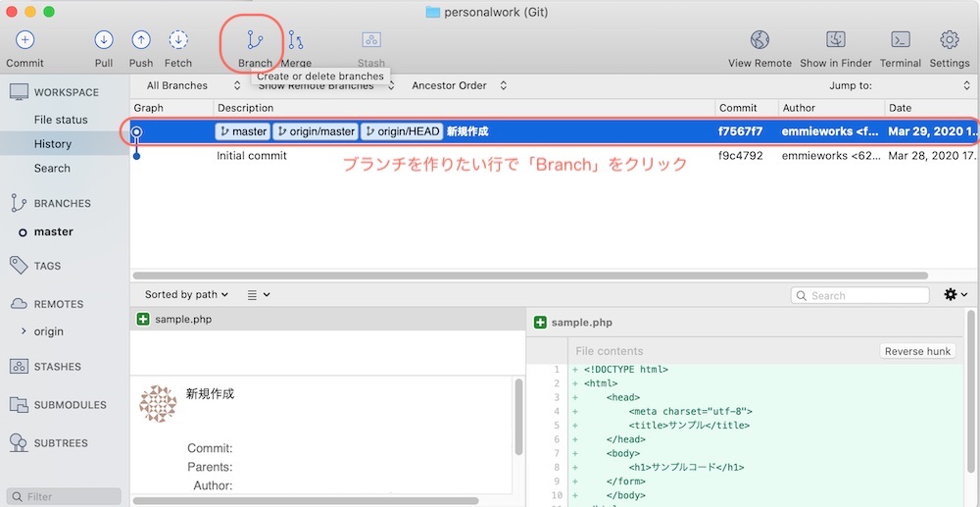The image size is (980, 507).
Task: Click the Stash toolbar icon
Action: [x=371, y=40]
